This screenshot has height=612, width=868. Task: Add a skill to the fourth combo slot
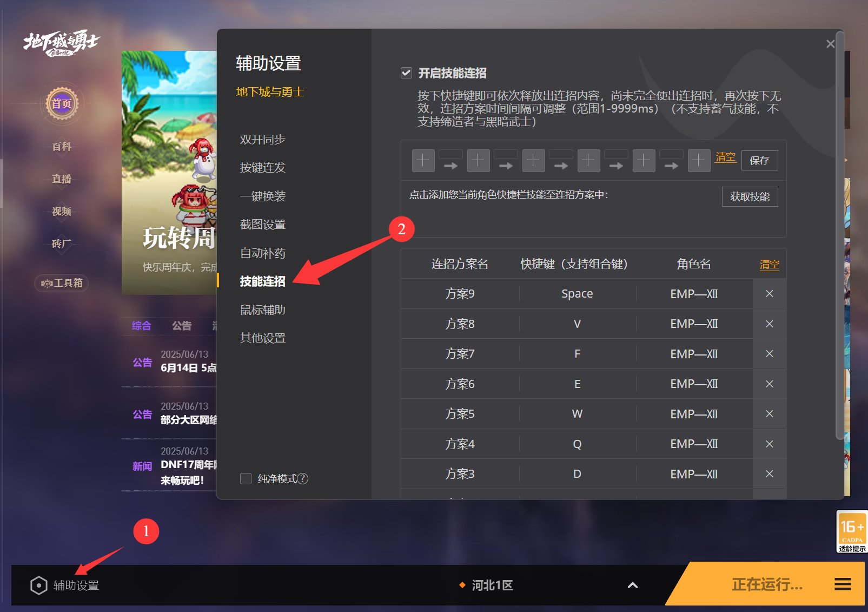click(x=589, y=161)
